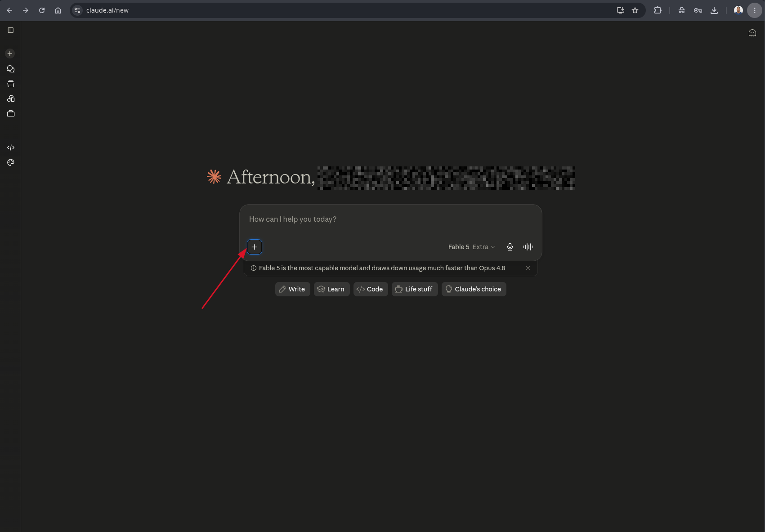Open the Code icon in sidebar
Image resolution: width=765 pixels, height=532 pixels.
click(x=11, y=148)
